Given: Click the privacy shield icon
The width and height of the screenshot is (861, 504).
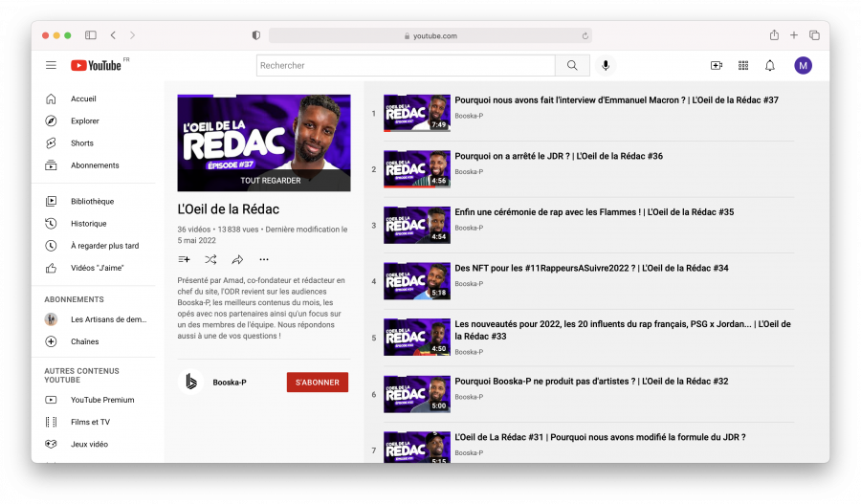Looking at the screenshot, I should tap(255, 35).
